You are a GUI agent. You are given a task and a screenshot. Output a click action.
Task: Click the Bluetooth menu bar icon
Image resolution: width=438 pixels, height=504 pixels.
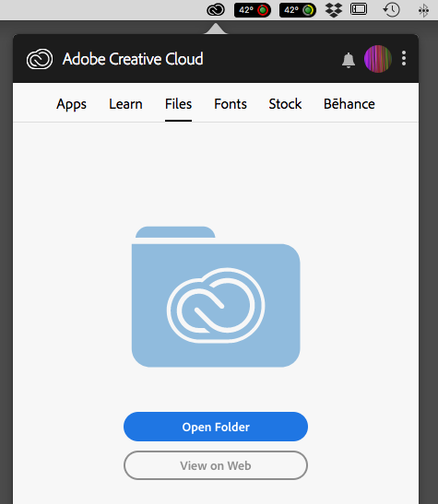(423, 10)
